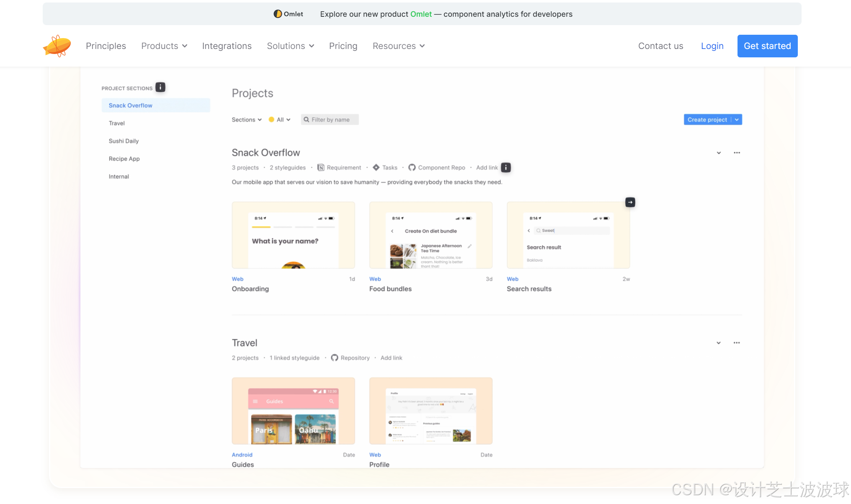This screenshot has width=851, height=504.
Task: Click the Tasks Jira link
Action: (x=385, y=167)
